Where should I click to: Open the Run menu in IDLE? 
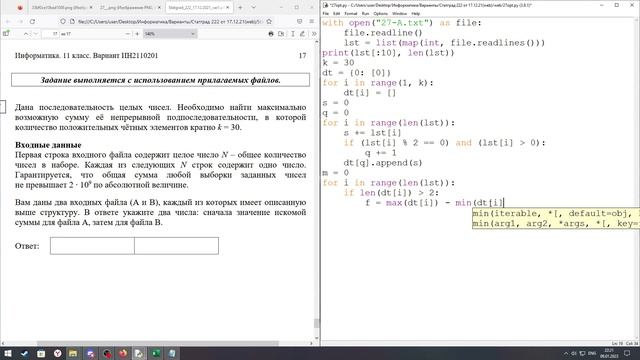(365, 13)
